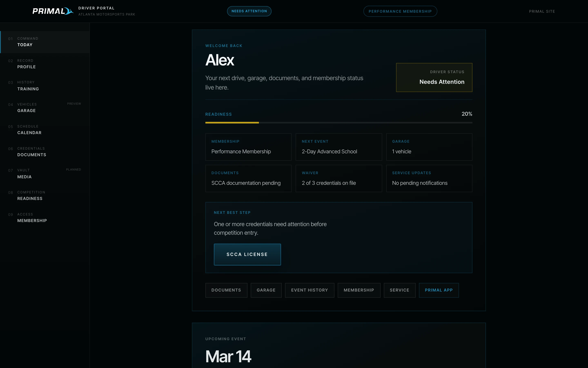The height and width of the screenshot is (368, 588).
Task: Click the "Driver Portal" header text
Action: 96,8
